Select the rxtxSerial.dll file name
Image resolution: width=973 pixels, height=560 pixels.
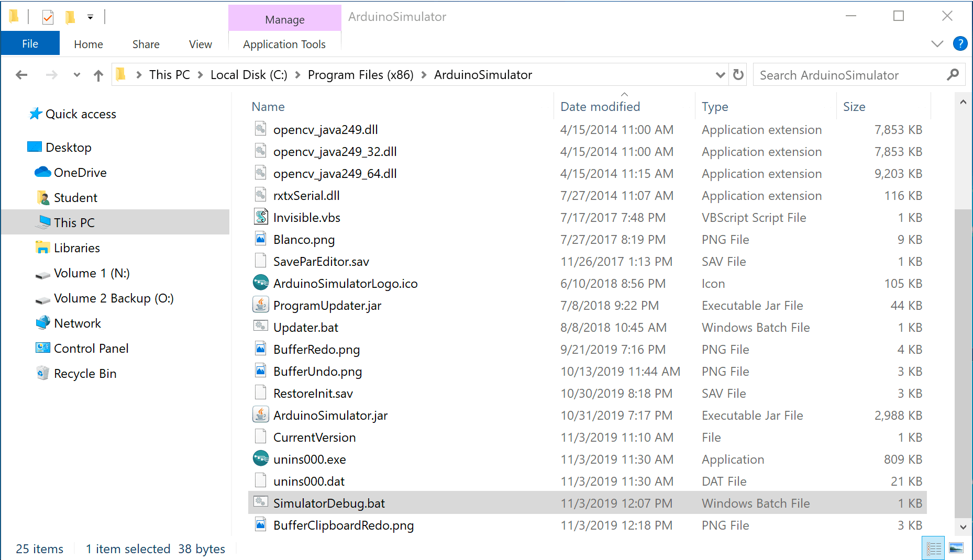(306, 195)
